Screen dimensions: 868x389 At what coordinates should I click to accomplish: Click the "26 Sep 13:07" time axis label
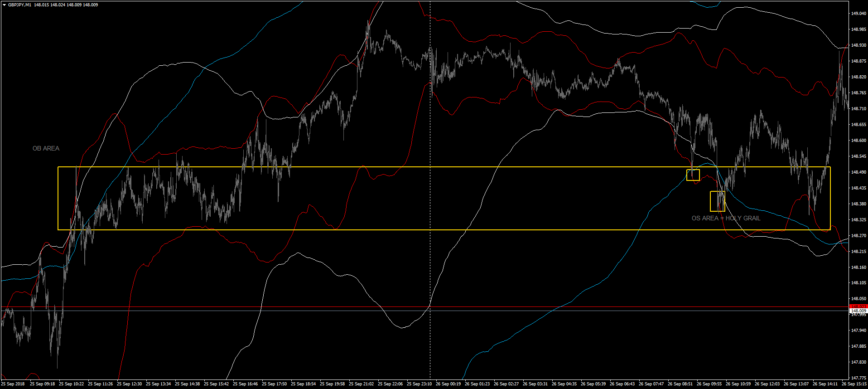point(796,384)
